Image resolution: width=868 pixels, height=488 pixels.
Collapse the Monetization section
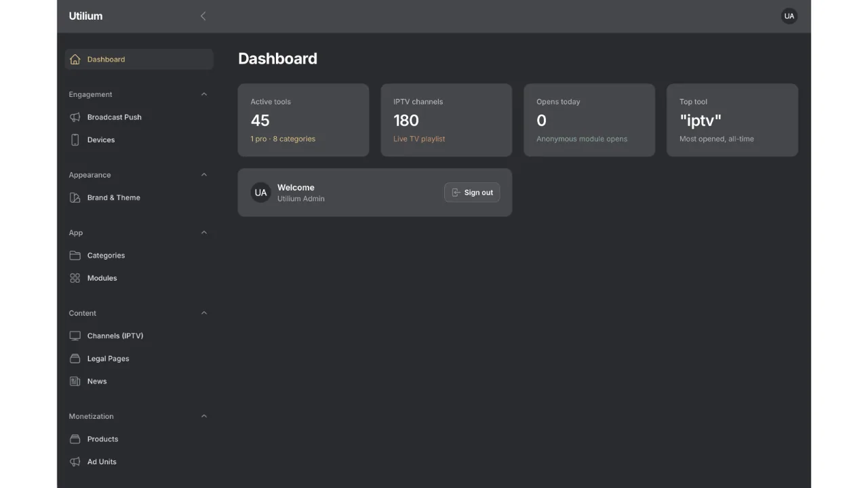point(204,416)
